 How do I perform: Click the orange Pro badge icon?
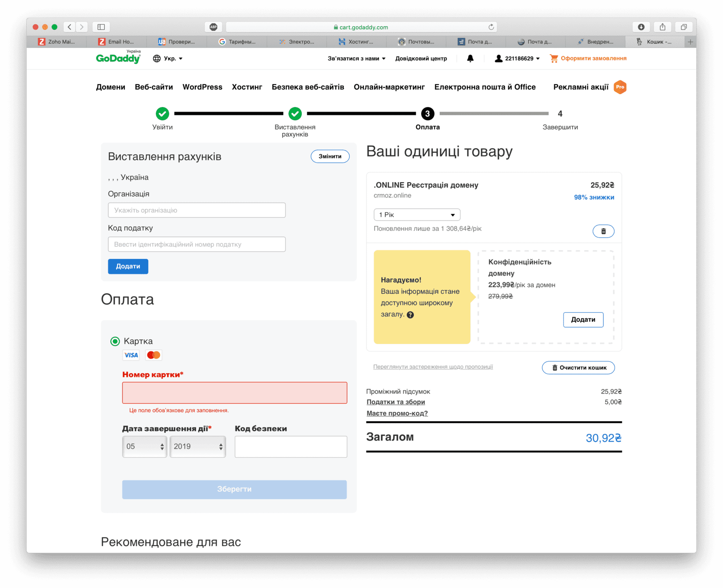click(x=620, y=87)
